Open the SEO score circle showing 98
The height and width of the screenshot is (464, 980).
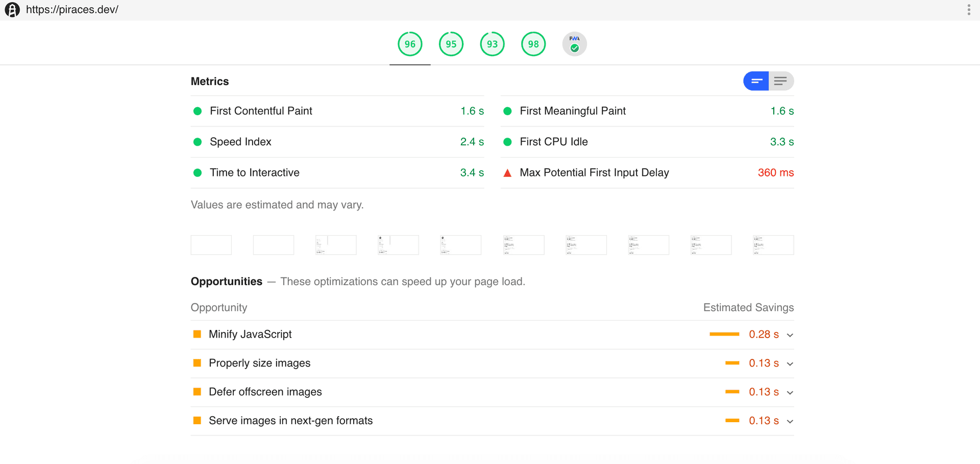pyautogui.click(x=533, y=44)
